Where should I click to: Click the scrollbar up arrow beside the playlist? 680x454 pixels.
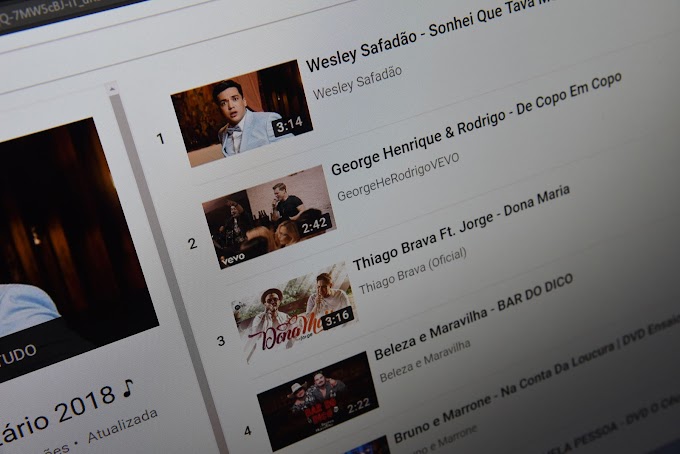click(112, 88)
